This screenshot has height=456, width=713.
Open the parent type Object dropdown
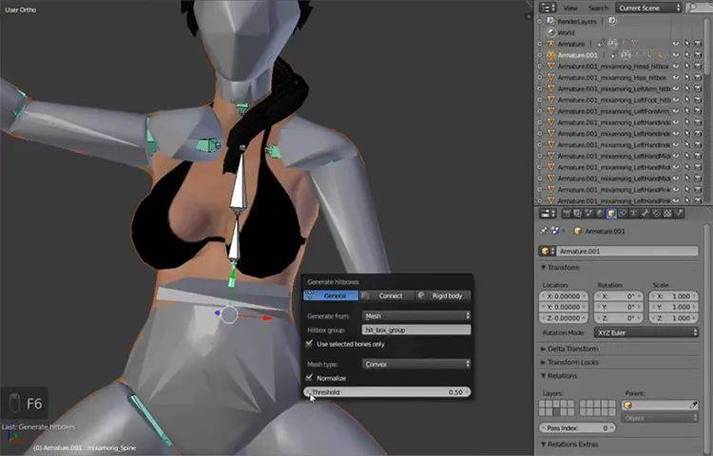[659, 418]
